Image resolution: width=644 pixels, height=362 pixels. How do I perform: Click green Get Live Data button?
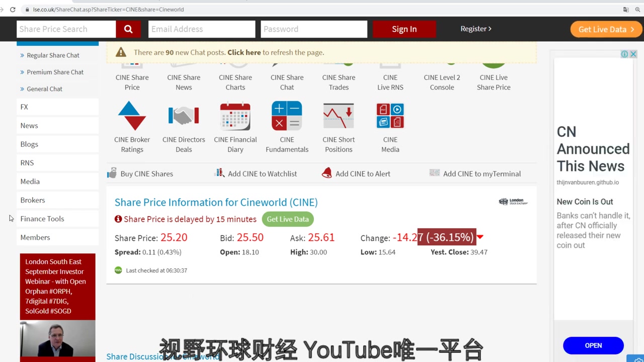point(288,219)
